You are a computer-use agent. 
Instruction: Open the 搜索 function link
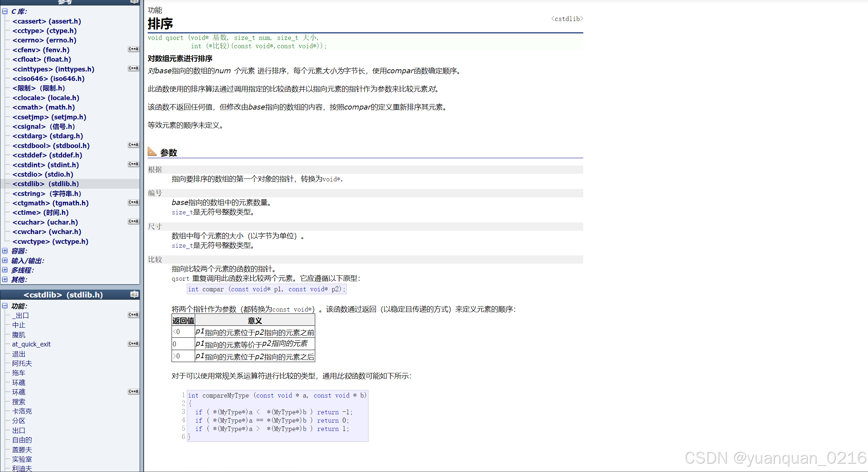tap(18, 402)
